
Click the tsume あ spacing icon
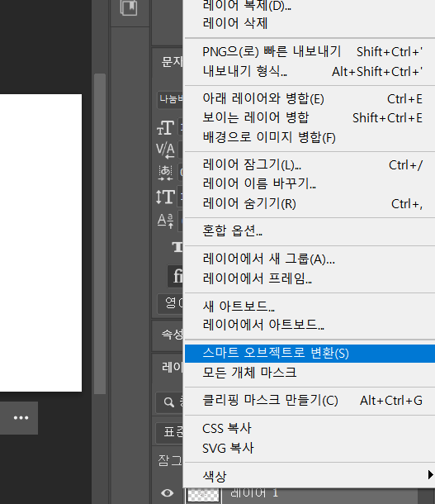166,173
